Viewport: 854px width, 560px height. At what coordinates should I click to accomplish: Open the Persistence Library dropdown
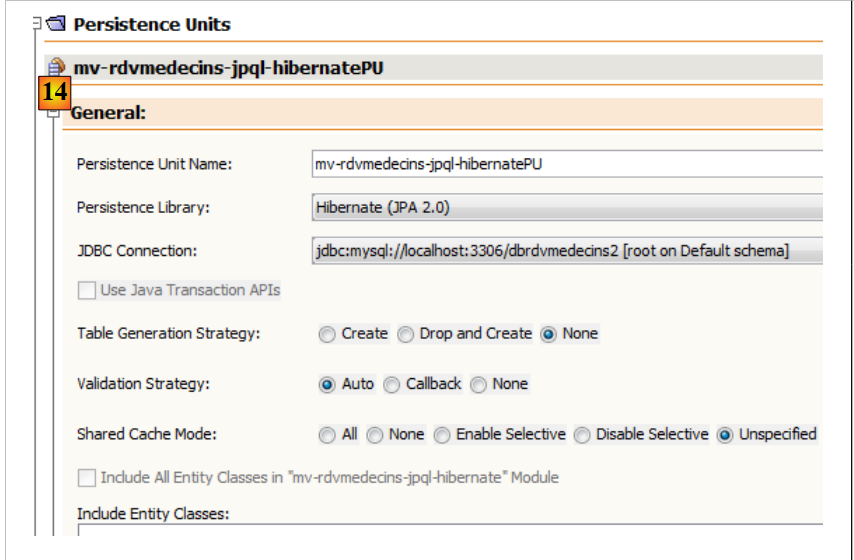(566, 207)
